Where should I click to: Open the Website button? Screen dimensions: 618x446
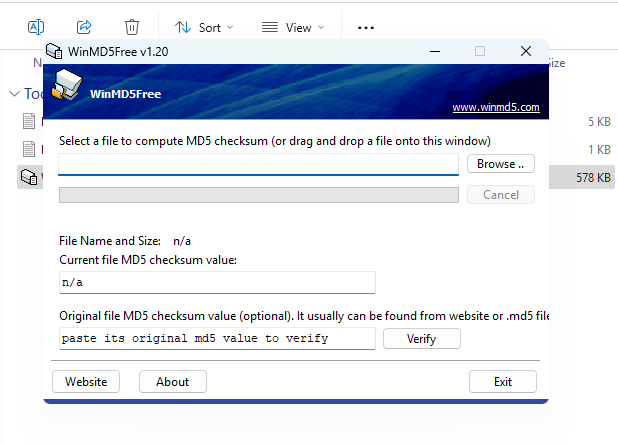click(86, 381)
